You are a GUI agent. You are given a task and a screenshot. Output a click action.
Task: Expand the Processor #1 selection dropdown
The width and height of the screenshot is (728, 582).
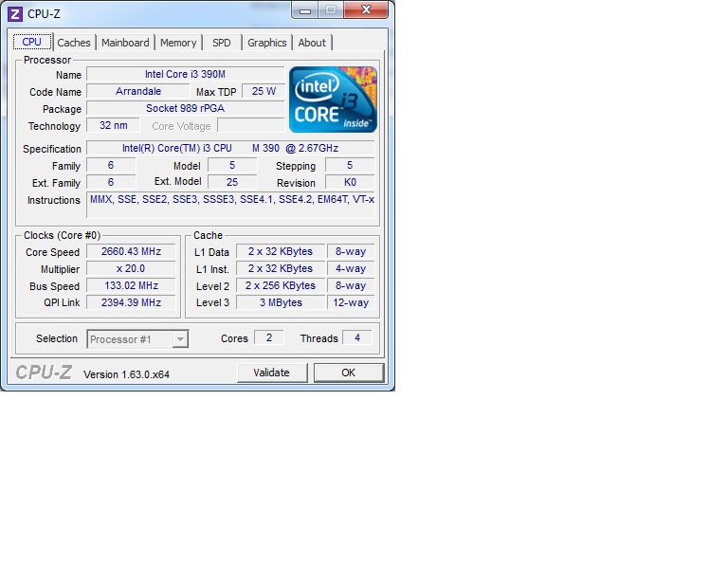(180, 339)
